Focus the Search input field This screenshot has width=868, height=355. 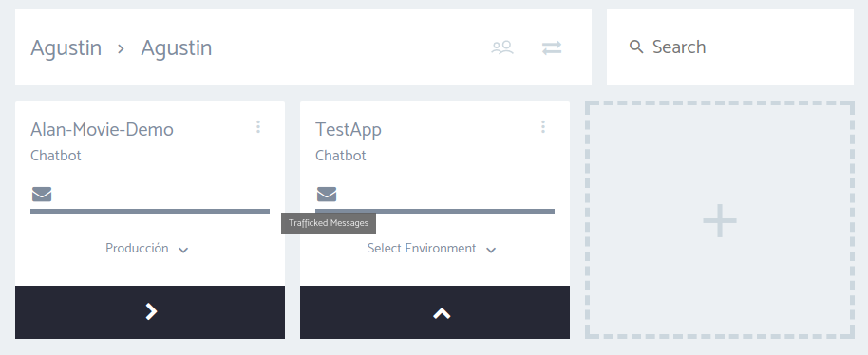tap(730, 47)
